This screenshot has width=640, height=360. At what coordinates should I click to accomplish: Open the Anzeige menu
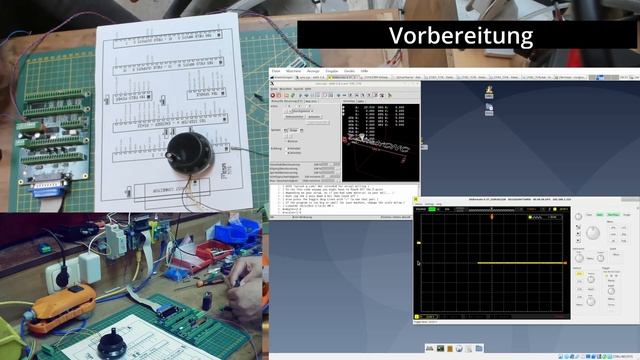tap(313, 71)
